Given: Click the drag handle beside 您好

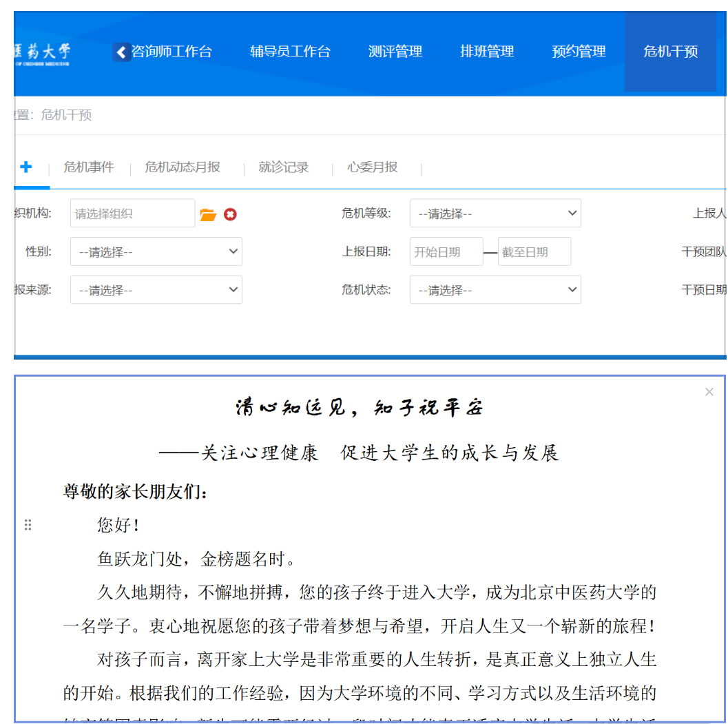Looking at the screenshot, I should 28,525.
